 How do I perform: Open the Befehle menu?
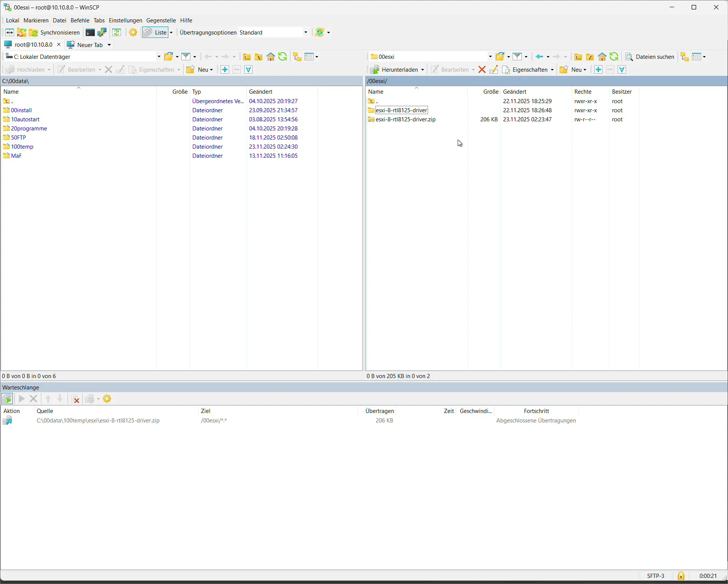pos(80,20)
